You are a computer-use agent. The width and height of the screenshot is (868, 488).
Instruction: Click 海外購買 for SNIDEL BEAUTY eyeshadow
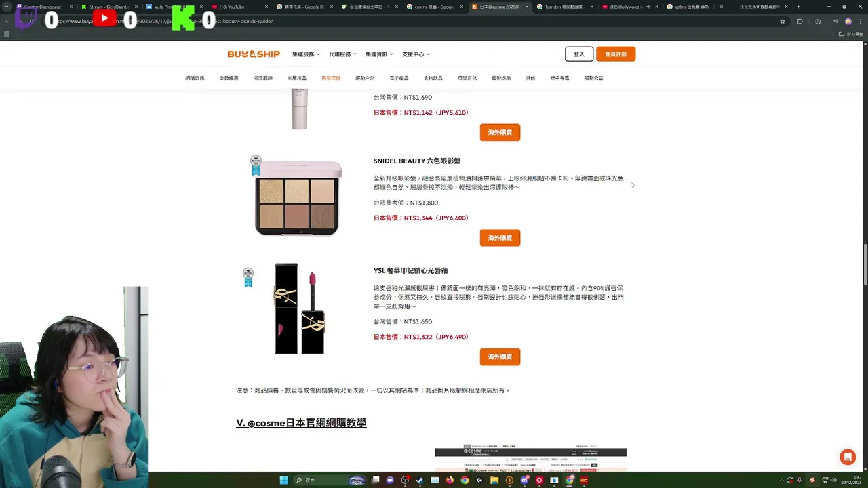(x=500, y=238)
